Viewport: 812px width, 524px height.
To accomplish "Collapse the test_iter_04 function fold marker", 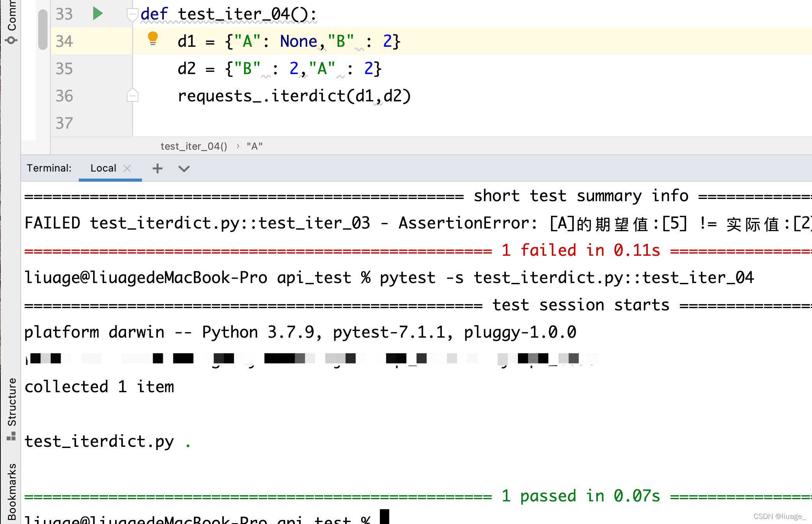I will tap(133, 14).
